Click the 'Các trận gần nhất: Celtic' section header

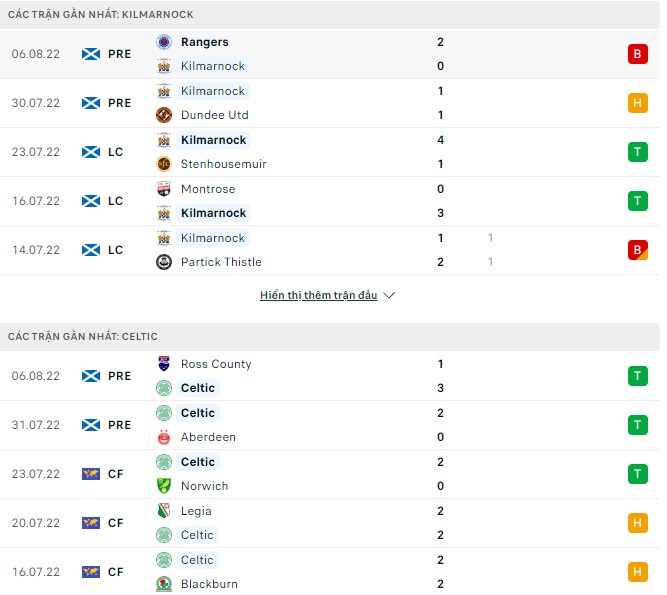point(83,337)
